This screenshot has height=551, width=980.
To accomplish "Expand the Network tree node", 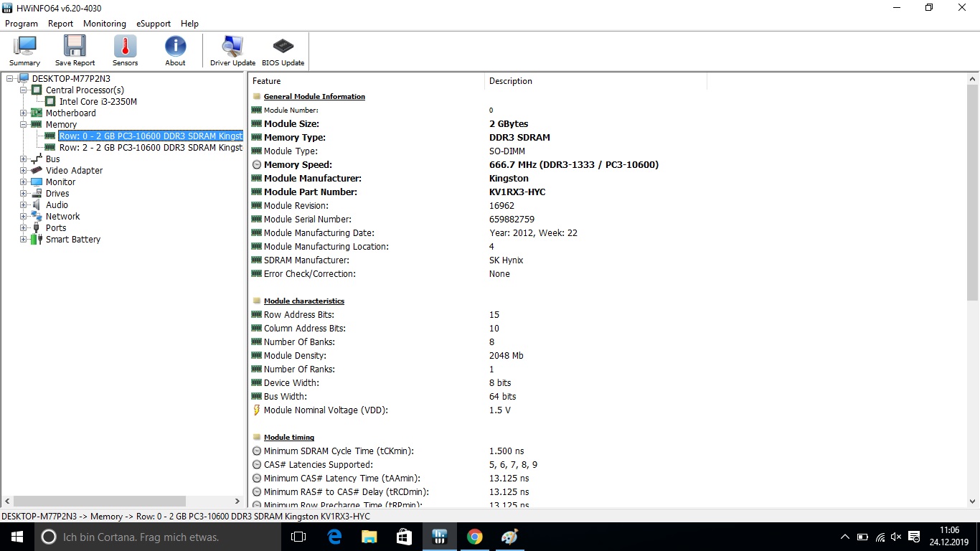I will (24, 216).
